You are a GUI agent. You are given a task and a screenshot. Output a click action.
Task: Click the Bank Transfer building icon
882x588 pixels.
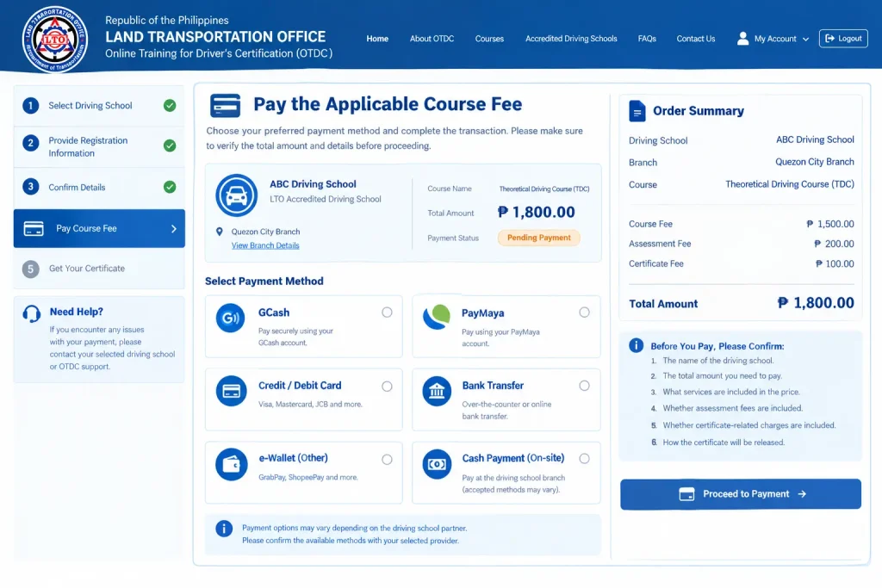pyautogui.click(x=437, y=391)
